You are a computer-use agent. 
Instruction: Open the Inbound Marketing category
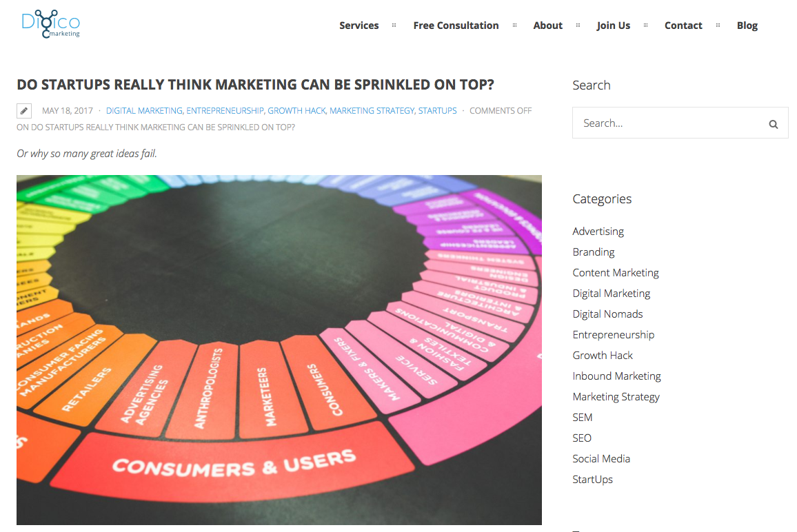616,376
